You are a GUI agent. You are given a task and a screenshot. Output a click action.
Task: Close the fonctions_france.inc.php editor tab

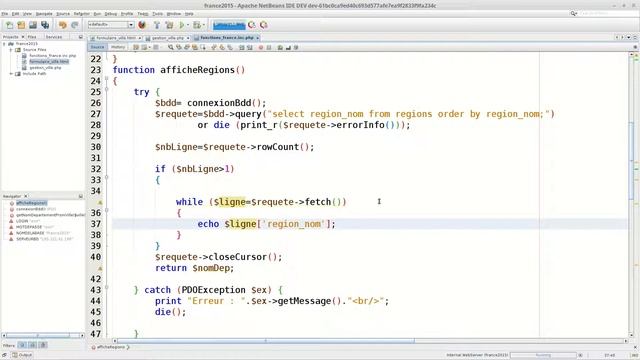click(258, 38)
